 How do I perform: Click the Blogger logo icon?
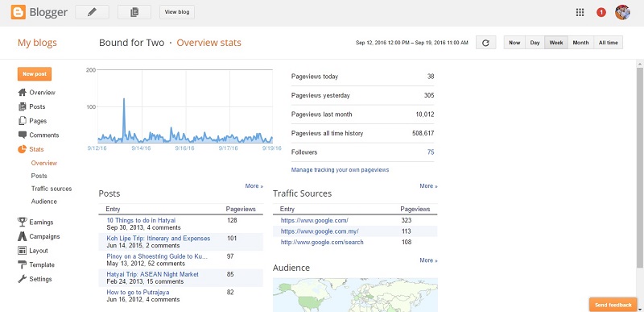18,12
